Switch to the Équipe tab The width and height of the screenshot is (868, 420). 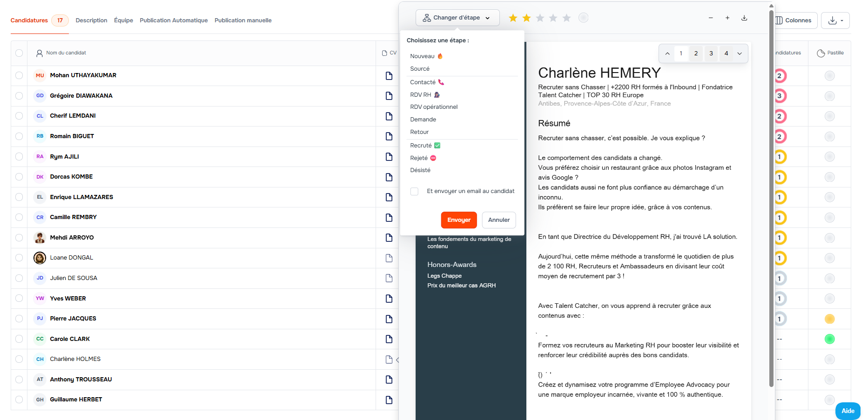(x=123, y=20)
